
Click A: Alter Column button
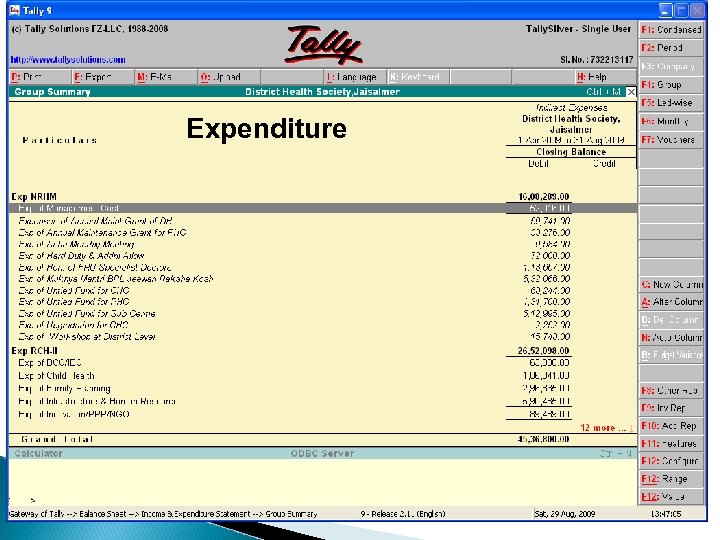click(671, 302)
